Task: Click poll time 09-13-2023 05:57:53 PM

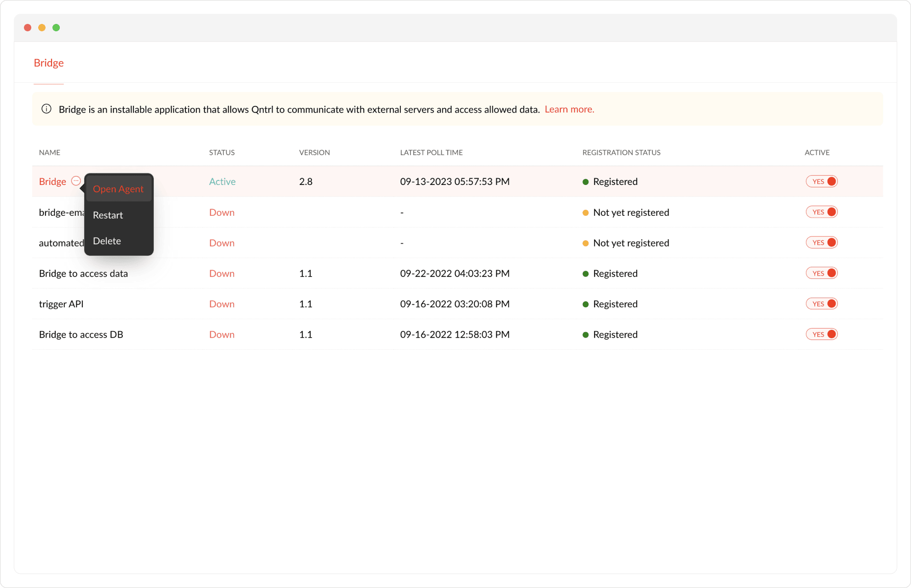Action: 455,182
